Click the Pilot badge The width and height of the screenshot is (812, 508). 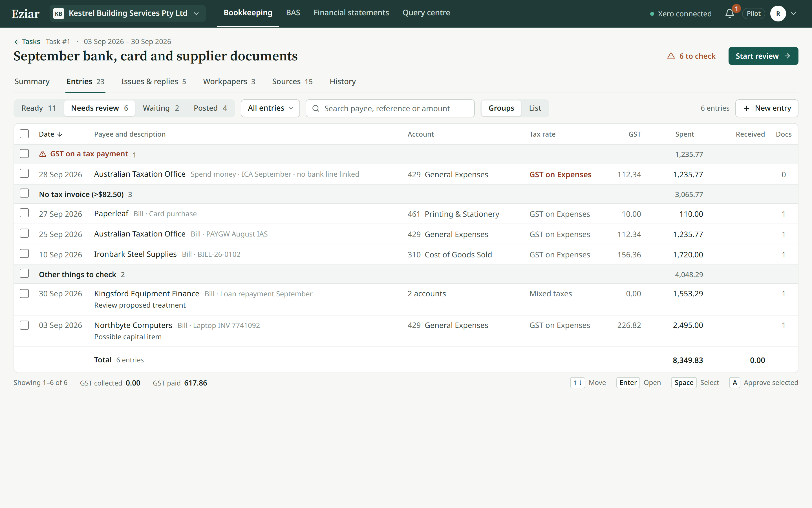[x=753, y=14]
